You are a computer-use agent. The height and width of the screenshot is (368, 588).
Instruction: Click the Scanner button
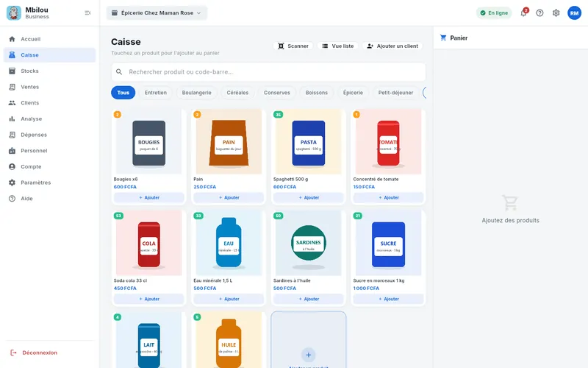(x=293, y=46)
